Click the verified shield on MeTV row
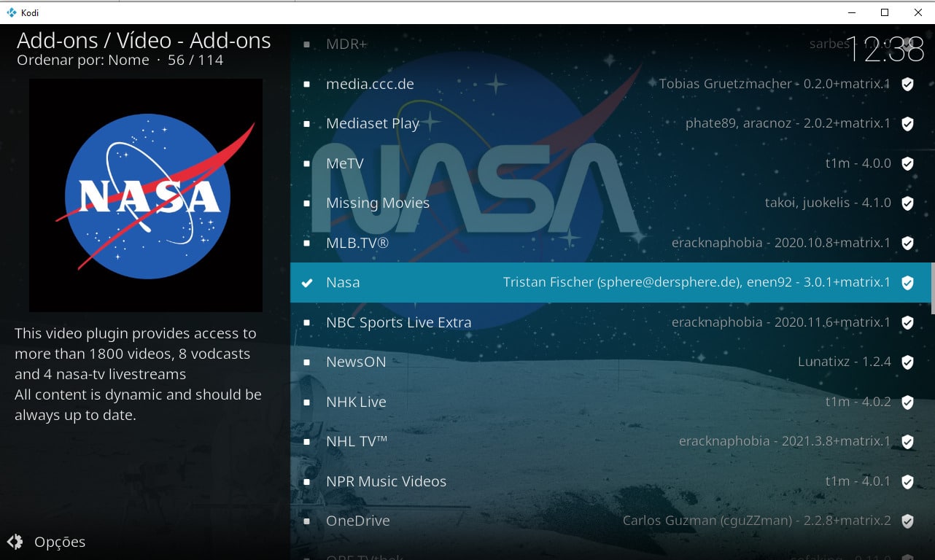Image resolution: width=935 pixels, height=560 pixels. tap(907, 164)
